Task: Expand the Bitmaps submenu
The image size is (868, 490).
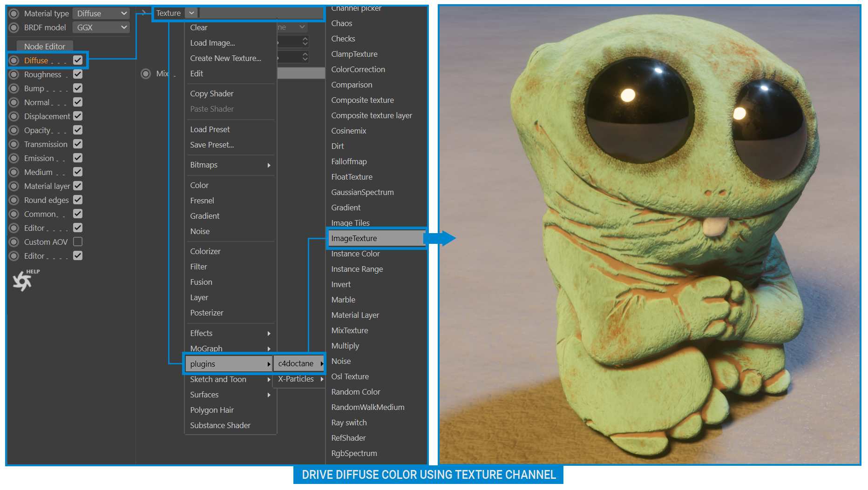Action: [203, 165]
